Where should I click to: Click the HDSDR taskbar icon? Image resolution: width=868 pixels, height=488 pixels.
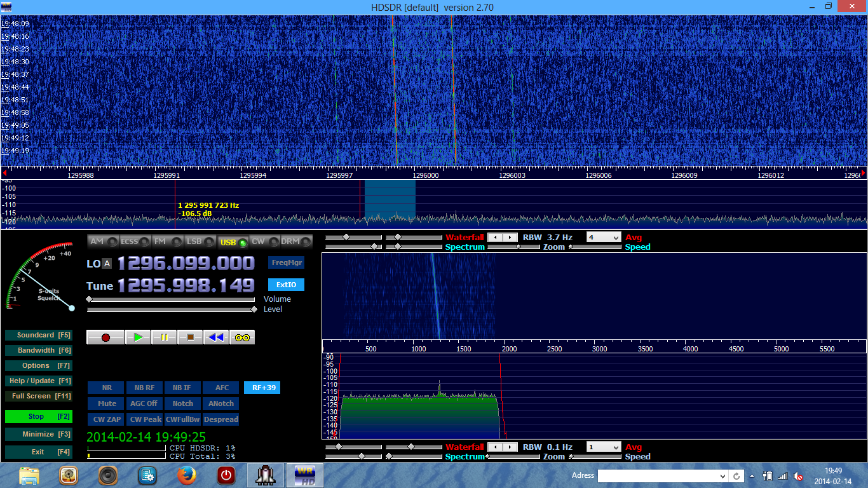point(304,475)
